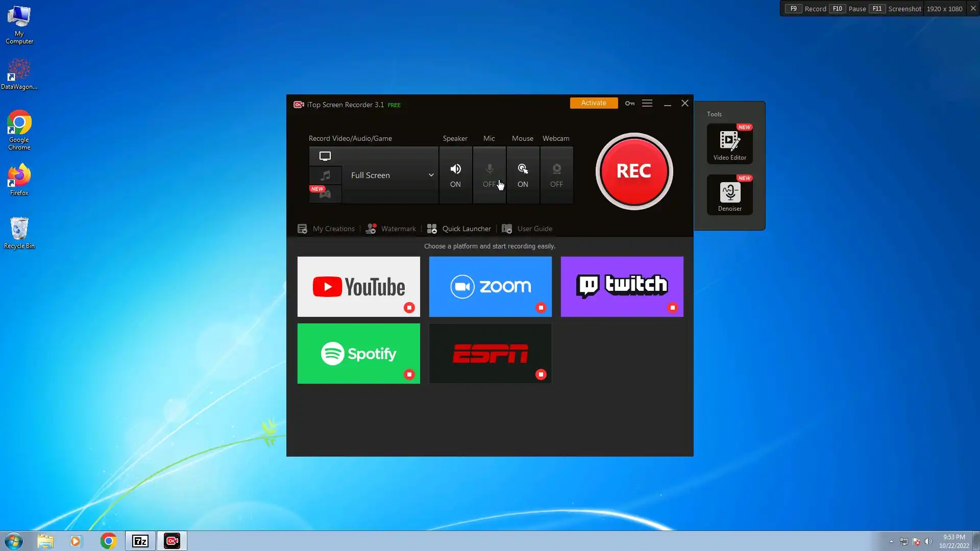Open Google Chrome from the taskbar
This screenshot has height=551, width=980.
click(x=108, y=541)
